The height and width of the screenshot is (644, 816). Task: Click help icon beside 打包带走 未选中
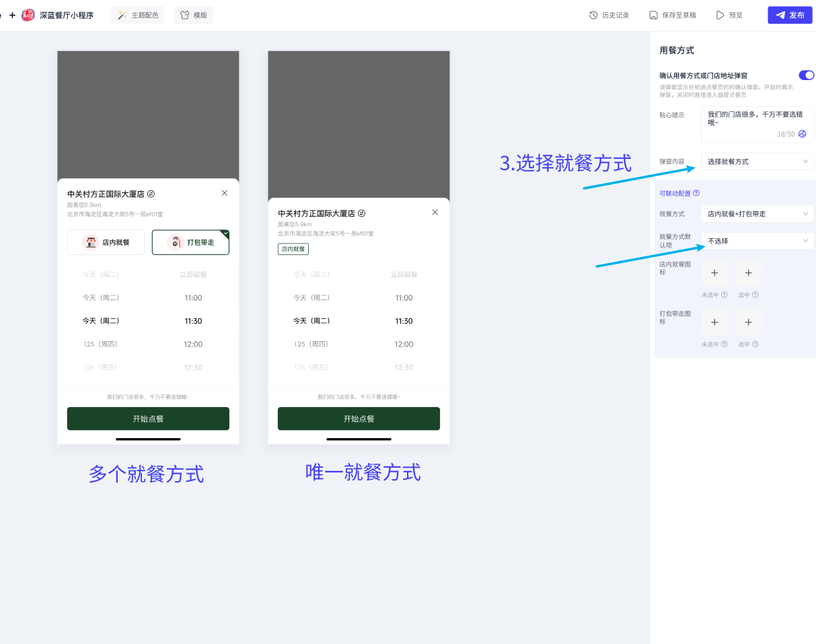click(x=725, y=345)
